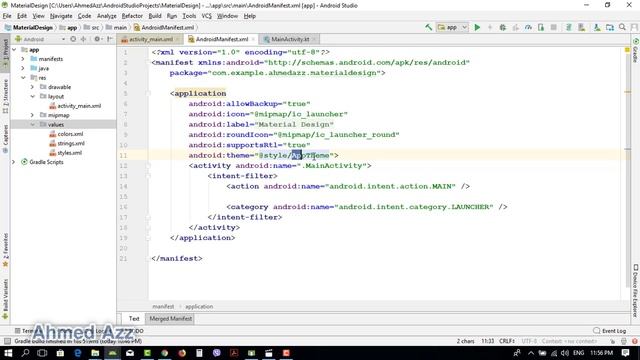Open Chrome from the taskbar

point(164,353)
